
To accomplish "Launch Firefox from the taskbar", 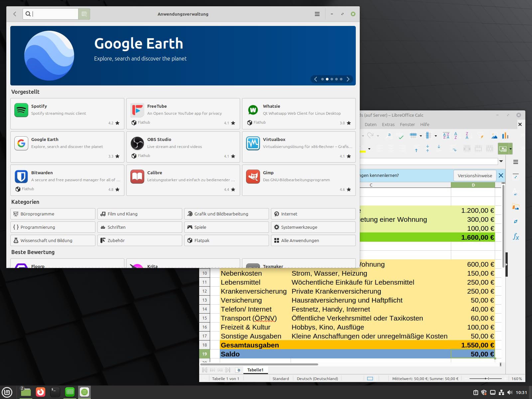I will (41, 392).
